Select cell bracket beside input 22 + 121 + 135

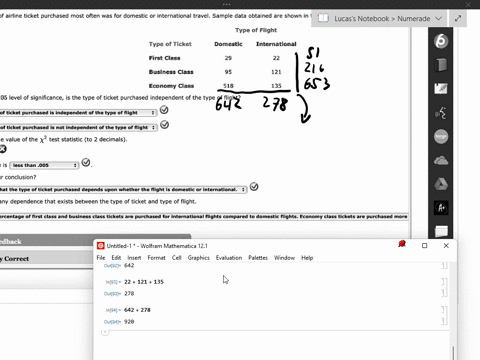click(x=444, y=282)
